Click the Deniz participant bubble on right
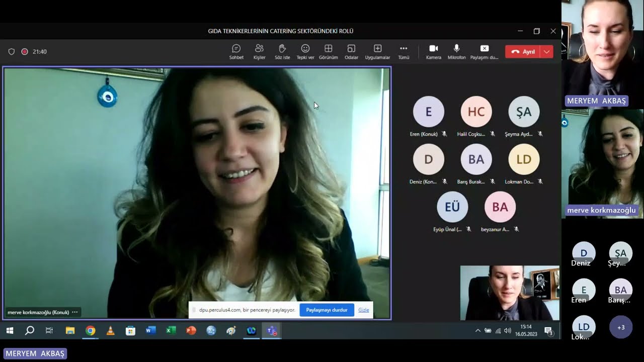This screenshot has height=362, width=644. (584, 253)
